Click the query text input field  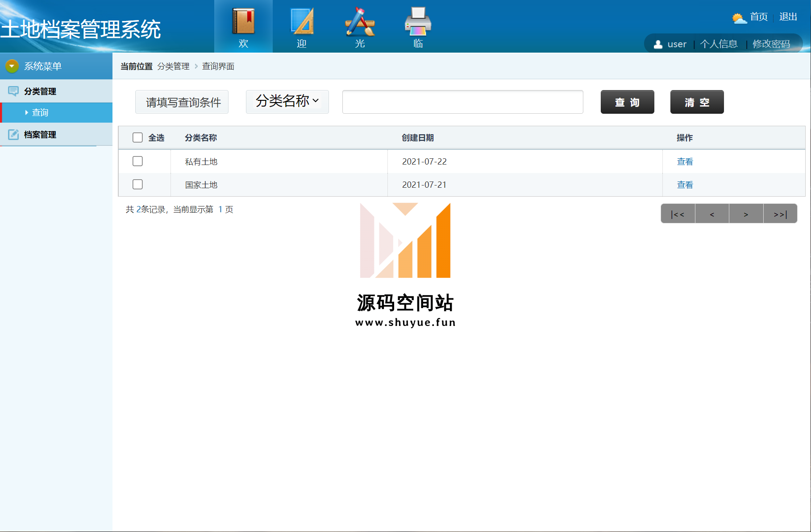click(462, 102)
